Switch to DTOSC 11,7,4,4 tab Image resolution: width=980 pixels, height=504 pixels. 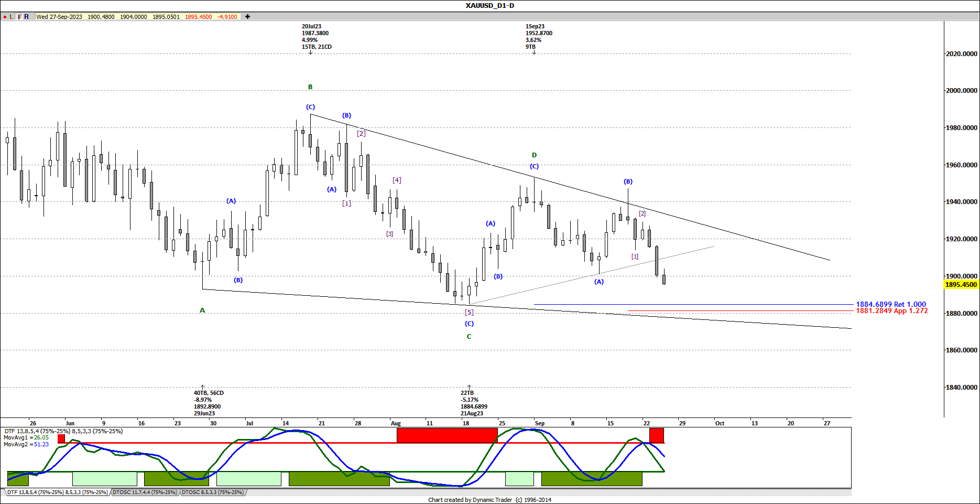[x=145, y=492]
